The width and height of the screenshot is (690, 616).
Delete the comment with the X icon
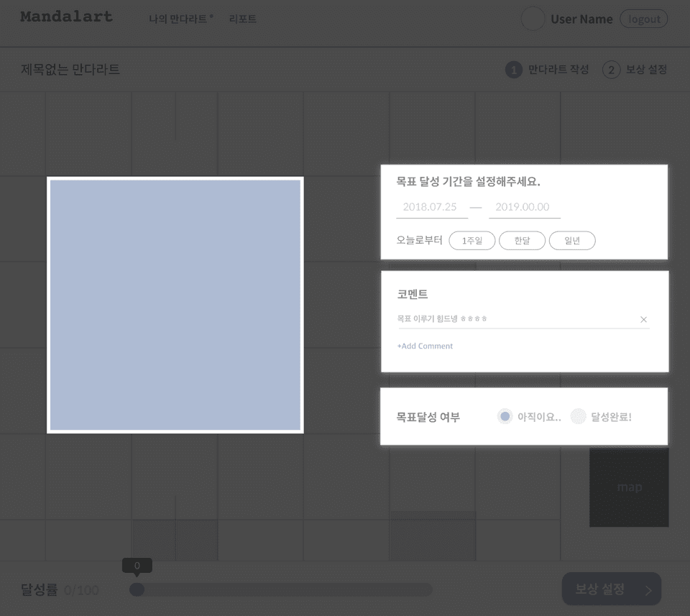[x=643, y=320]
